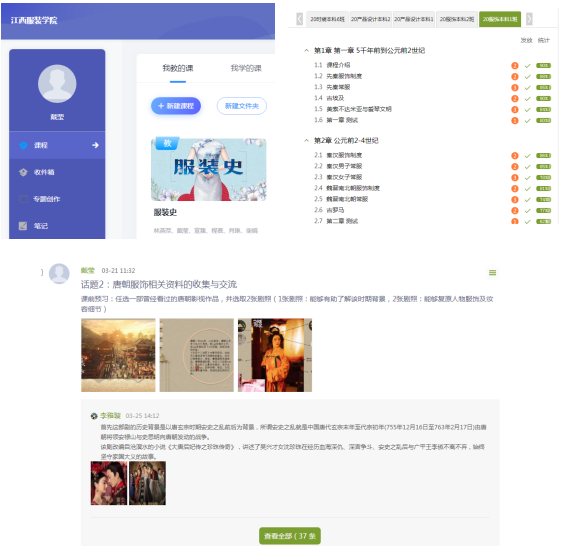The image size is (562, 556).
Task: Open the 课程 sidebar item icon
Action: pos(23,145)
